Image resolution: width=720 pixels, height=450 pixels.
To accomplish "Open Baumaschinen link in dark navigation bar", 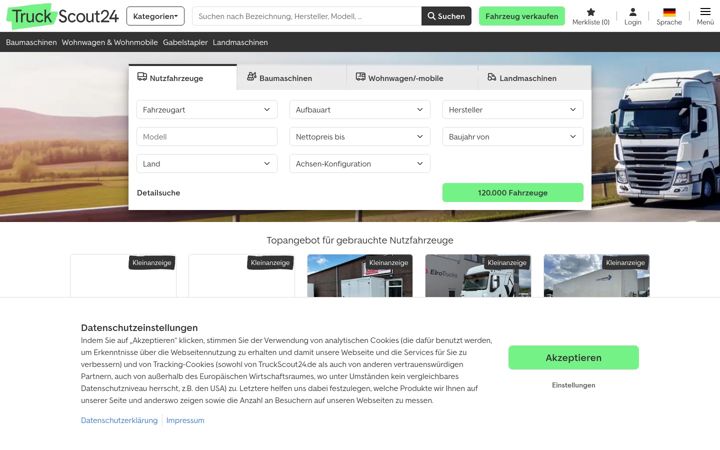I will [x=31, y=42].
